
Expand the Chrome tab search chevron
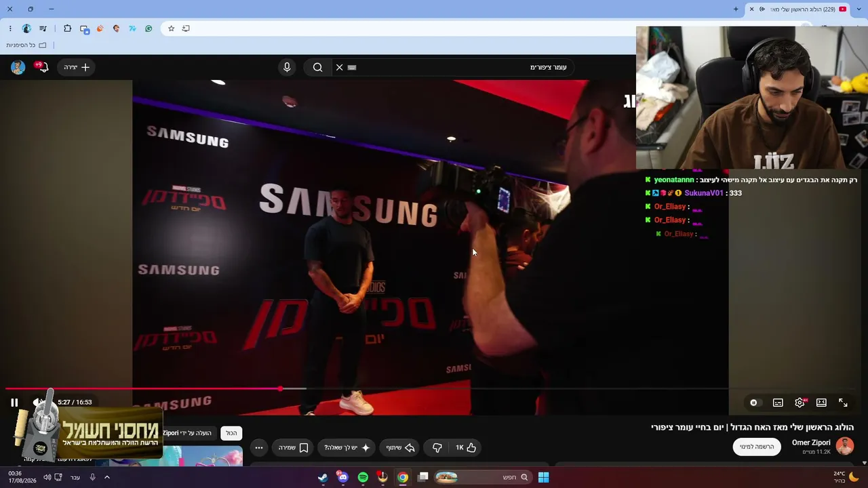[x=858, y=9]
